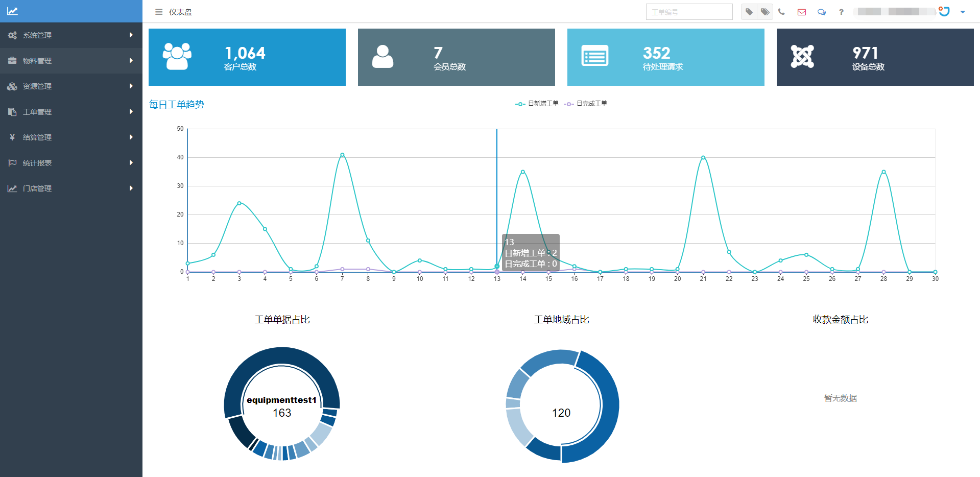Open the blue chat bubbles icon
The height and width of the screenshot is (477, 980).
(x=822, y=12)
